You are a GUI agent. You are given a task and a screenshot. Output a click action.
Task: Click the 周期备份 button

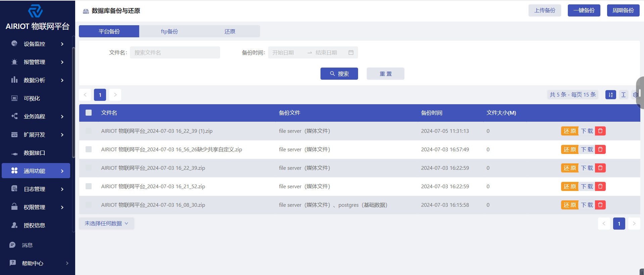(623, 10)
